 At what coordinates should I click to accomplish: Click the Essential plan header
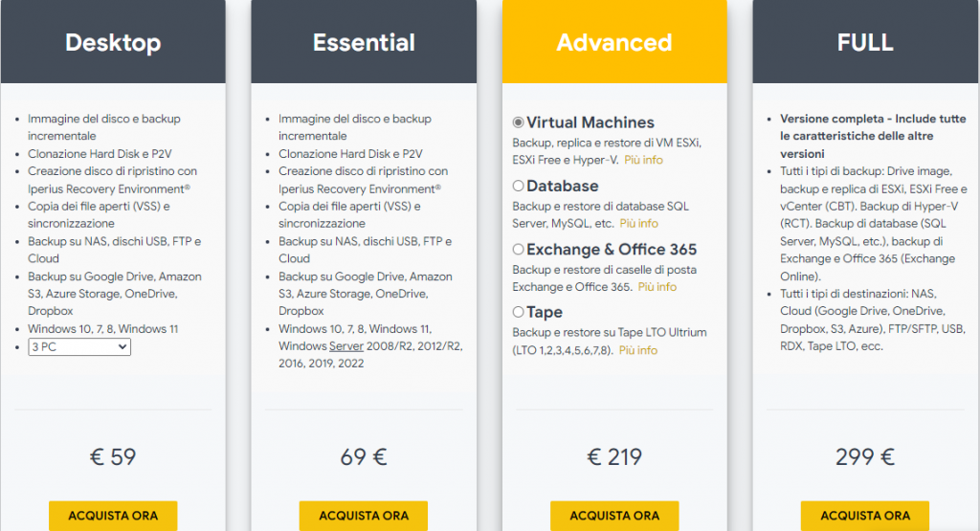[364, 42]
